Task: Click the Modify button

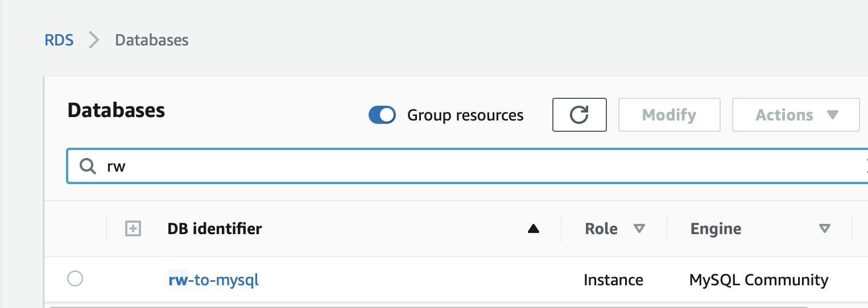Action: (669, 115)
